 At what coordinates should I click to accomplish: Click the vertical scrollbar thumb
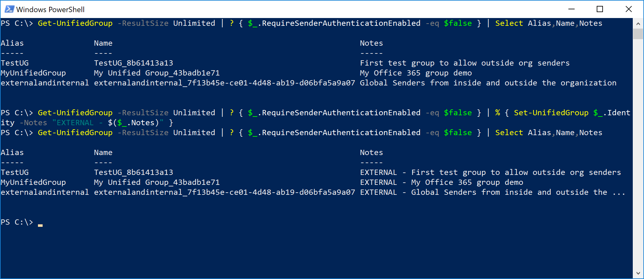[x=638, y=34]
